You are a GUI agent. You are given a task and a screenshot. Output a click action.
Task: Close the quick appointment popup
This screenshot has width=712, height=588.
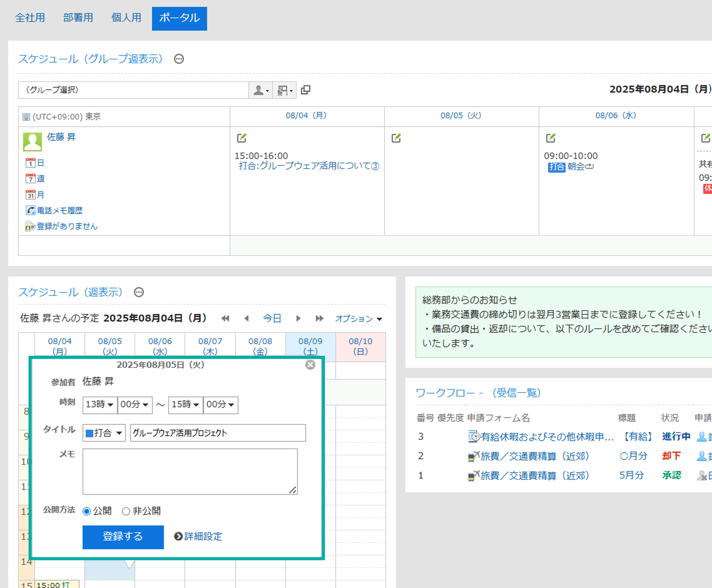[310, 365]
